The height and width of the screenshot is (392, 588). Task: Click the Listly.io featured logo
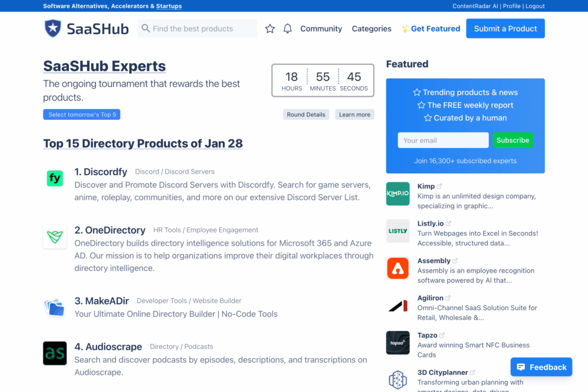[x=397, y=231]
